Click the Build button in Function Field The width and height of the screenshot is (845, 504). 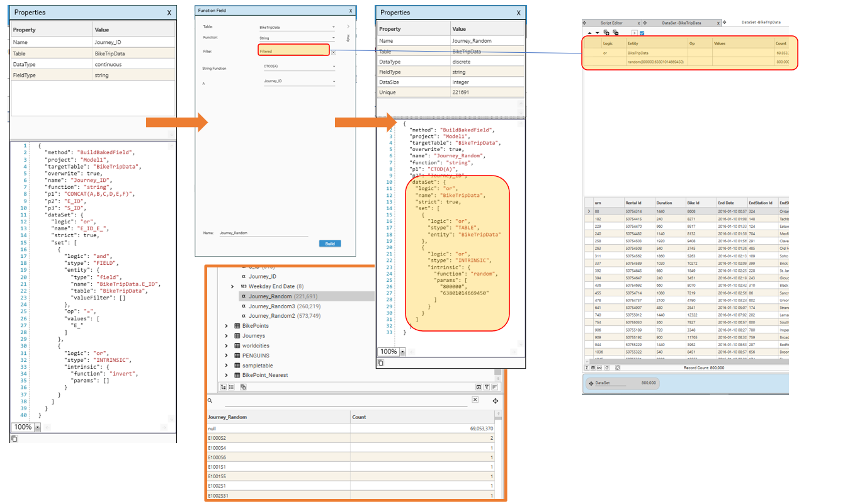pos(330,244)
